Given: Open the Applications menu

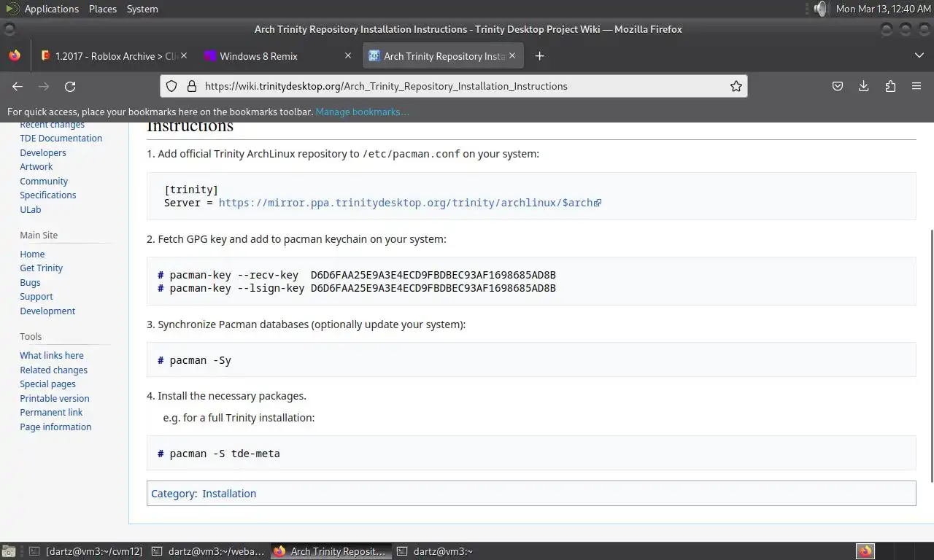Looking at the screenshot, I should click(x=51, y=9).
